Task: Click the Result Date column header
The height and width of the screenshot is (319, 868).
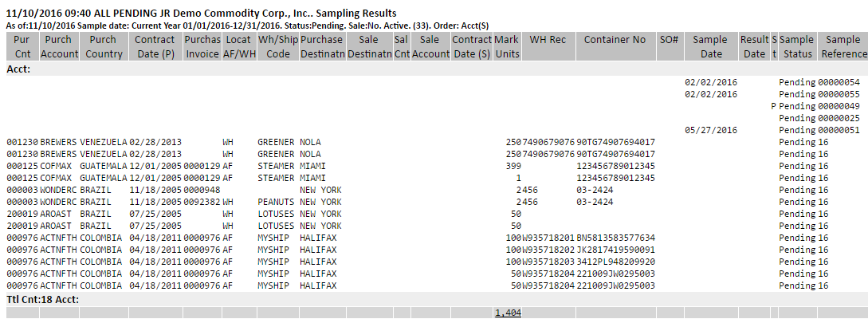Action: [755, 47]
